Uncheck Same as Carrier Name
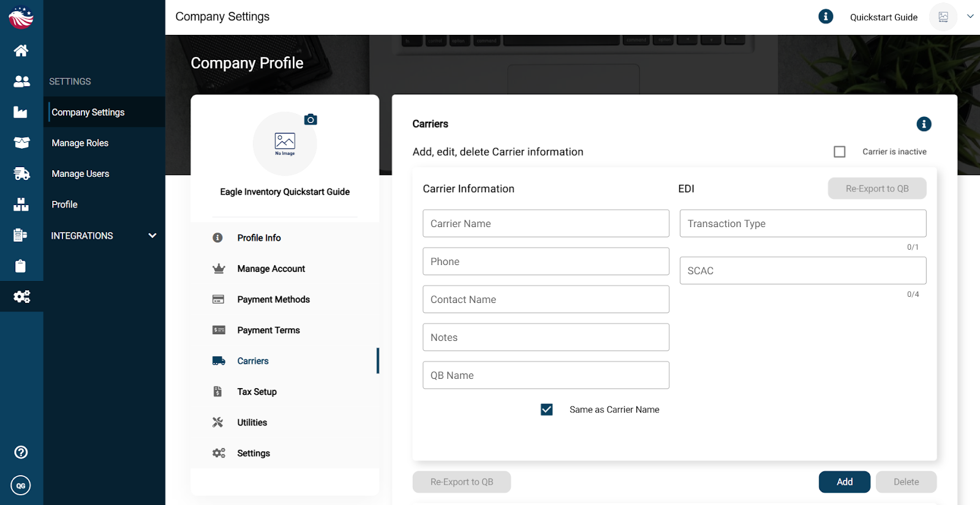980x505 pixels. tap(546, 410)
